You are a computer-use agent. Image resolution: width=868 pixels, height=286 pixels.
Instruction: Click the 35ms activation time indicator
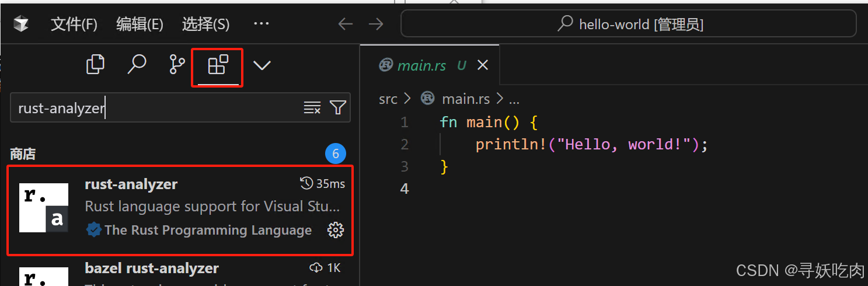click(x=322, y=184)
